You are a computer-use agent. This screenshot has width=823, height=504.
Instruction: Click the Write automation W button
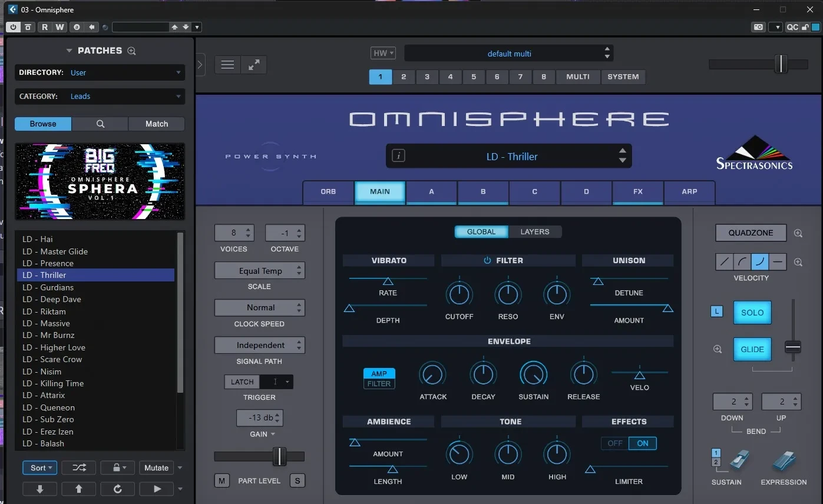60,27
